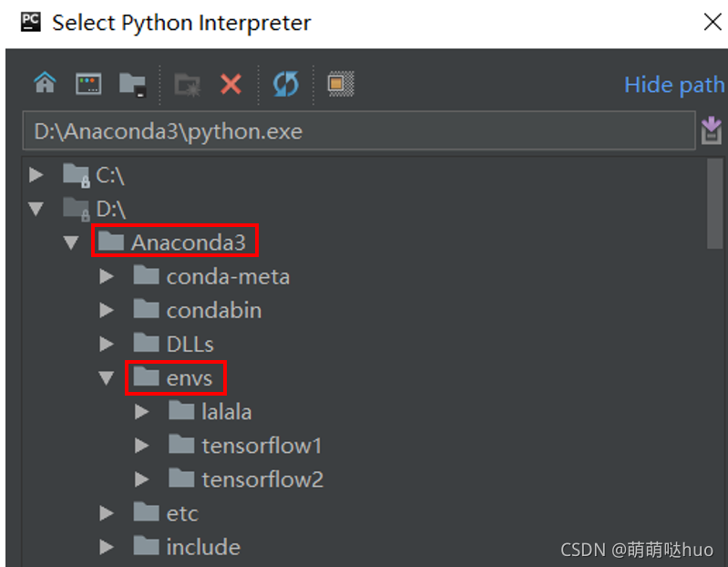Go to the Home directory icon
Viewport: 728px width, 567px height.
tap(45, 84)
